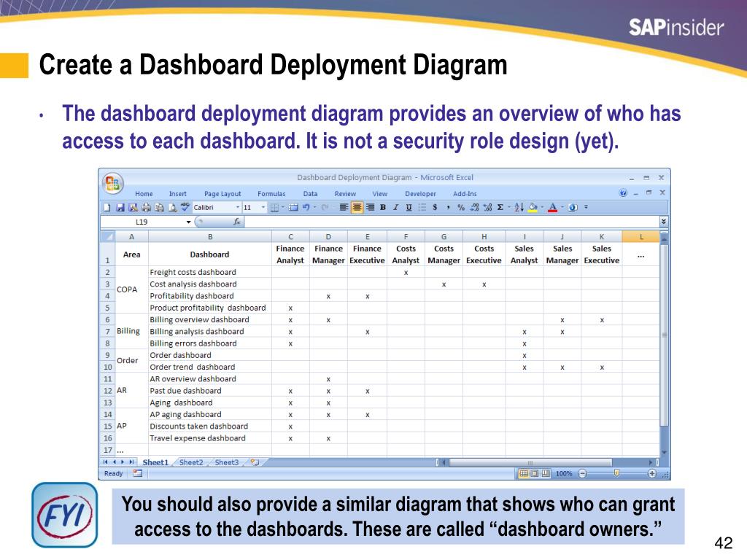Click the Excel Help question mark icon
Screen dimensions: 747x560
coord(623,192)
